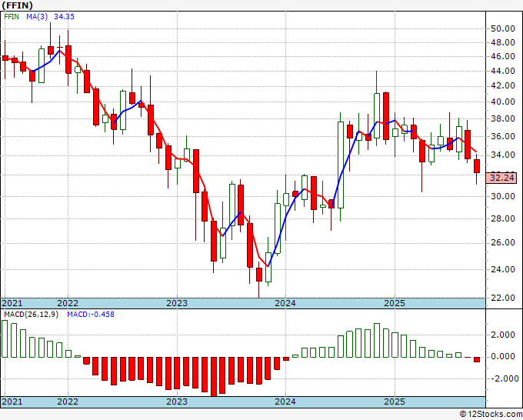Click the 34.35 moving average value
The width and height of the screenshot is (523, 420).
[64, 17]
